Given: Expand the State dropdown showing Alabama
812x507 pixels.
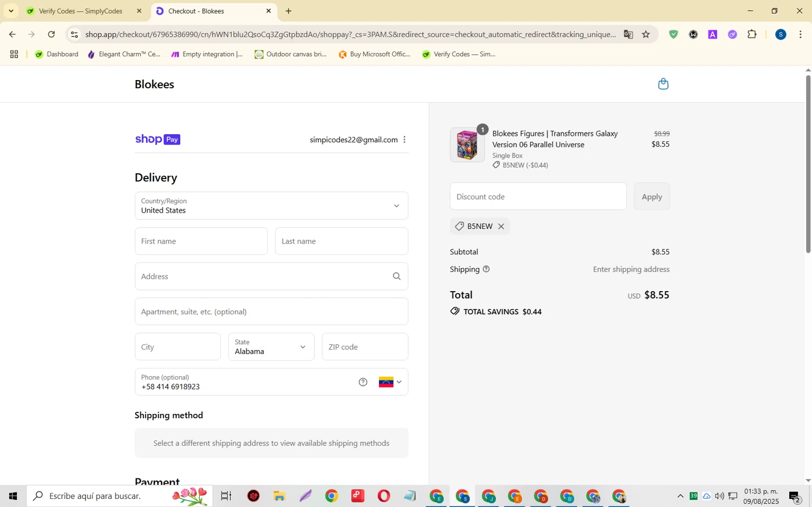Looking at the screenshot, I should (x=271, y=347).
